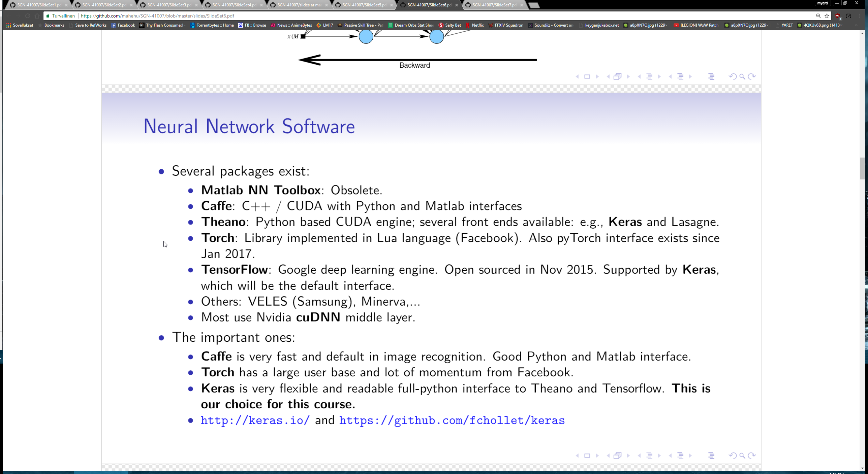Open the github.com/fchollet/keras link

coord(452,420)
